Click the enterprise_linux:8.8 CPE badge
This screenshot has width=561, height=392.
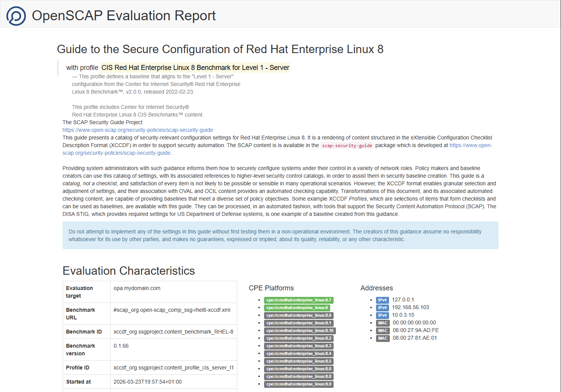pos(299,376)
